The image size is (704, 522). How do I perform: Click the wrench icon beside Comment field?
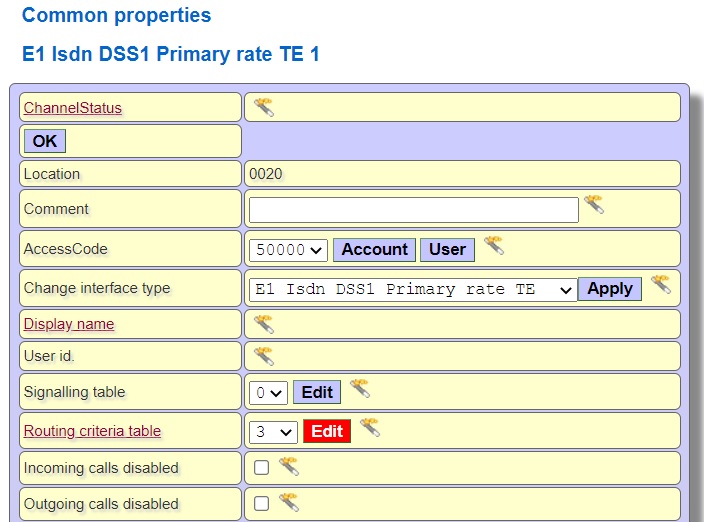[594, 205]
